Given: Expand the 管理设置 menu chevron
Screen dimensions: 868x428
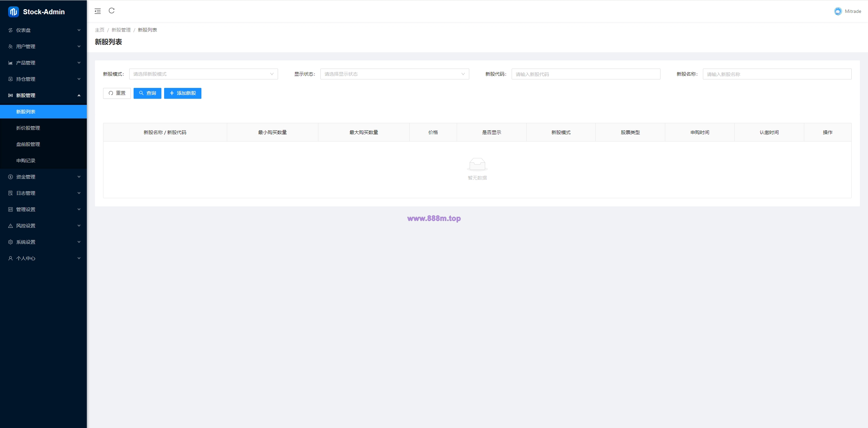Looking at the screenshot, I should 79,209.
